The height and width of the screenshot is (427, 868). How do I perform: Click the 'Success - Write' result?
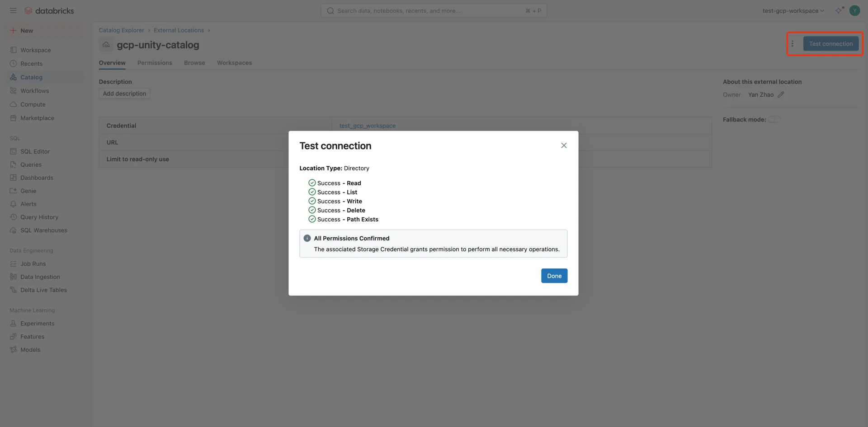click(335, 201)
